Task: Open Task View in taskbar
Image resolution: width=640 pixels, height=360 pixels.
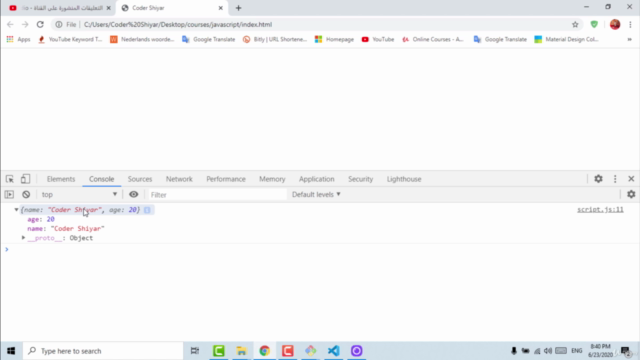Action: coord(195,351)
